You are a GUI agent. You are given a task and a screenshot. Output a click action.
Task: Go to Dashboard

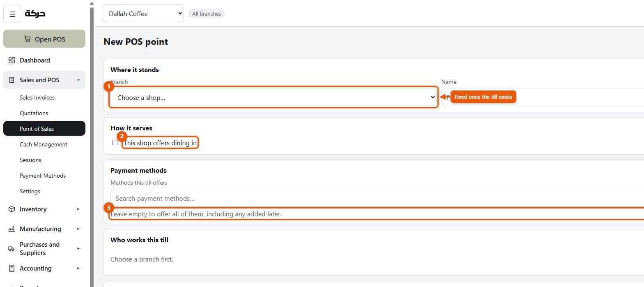click(35, 60)
